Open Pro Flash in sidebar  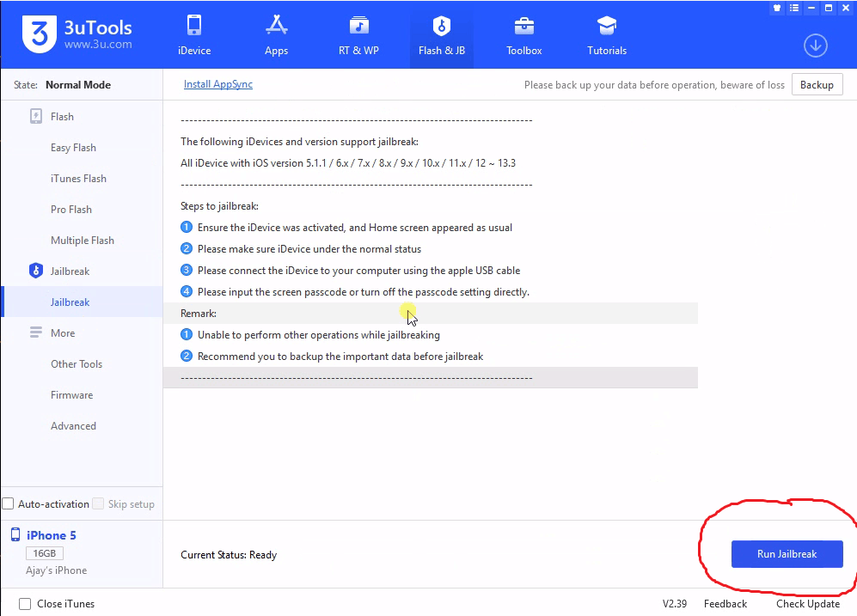[x=71, y=209]
